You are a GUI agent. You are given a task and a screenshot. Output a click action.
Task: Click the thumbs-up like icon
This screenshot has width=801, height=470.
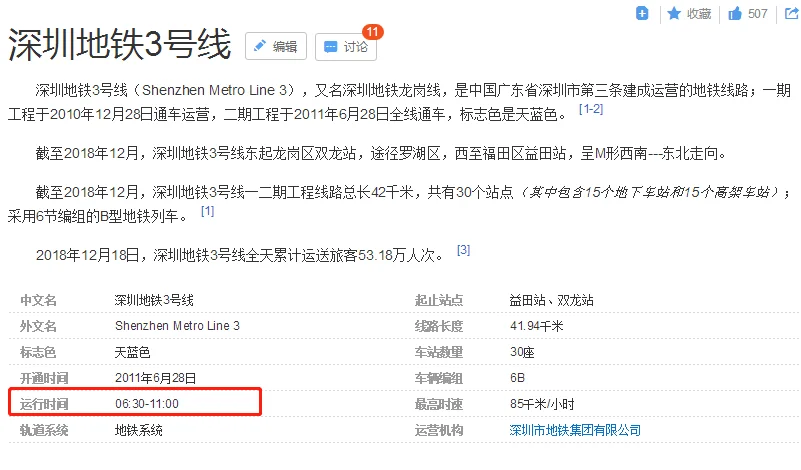point(735,14)
